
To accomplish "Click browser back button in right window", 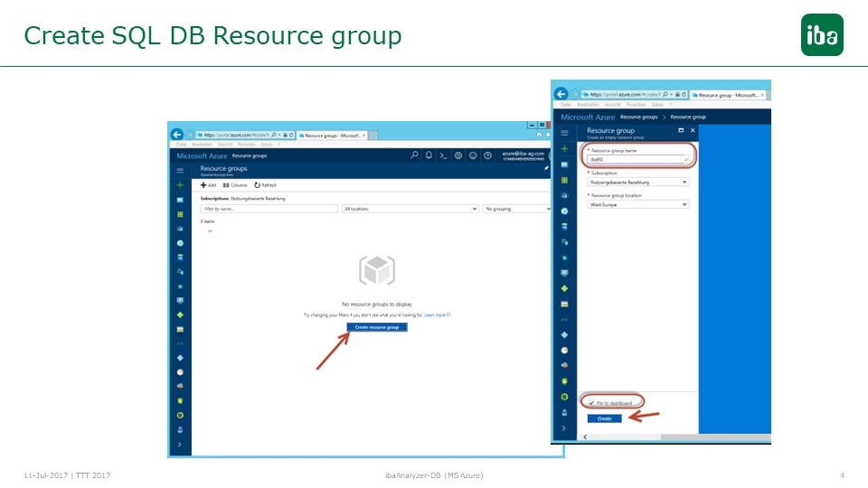I will coord(561,94).
